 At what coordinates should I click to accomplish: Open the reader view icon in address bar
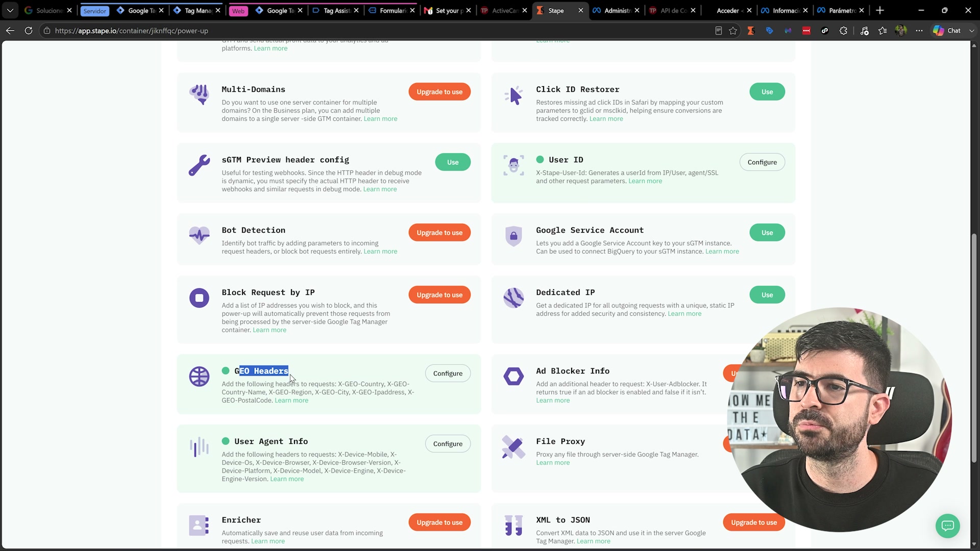tap(718, 31)
